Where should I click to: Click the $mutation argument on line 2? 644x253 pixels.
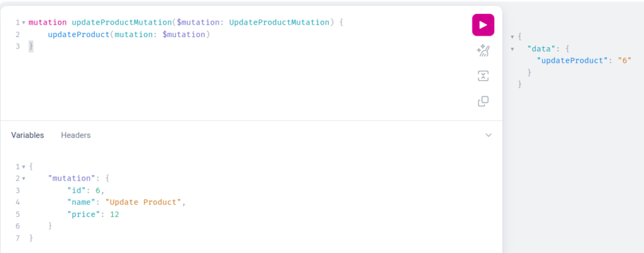pos(184,35)
